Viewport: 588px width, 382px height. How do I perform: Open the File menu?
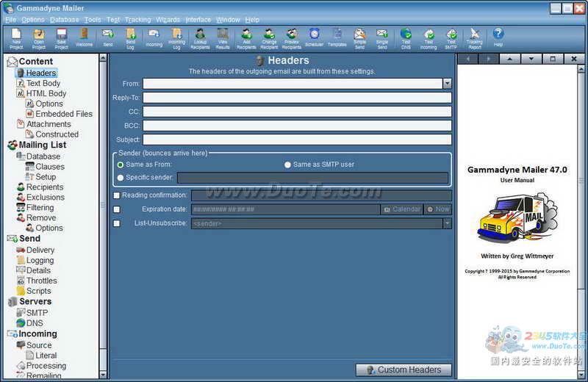tap(10, 20)
